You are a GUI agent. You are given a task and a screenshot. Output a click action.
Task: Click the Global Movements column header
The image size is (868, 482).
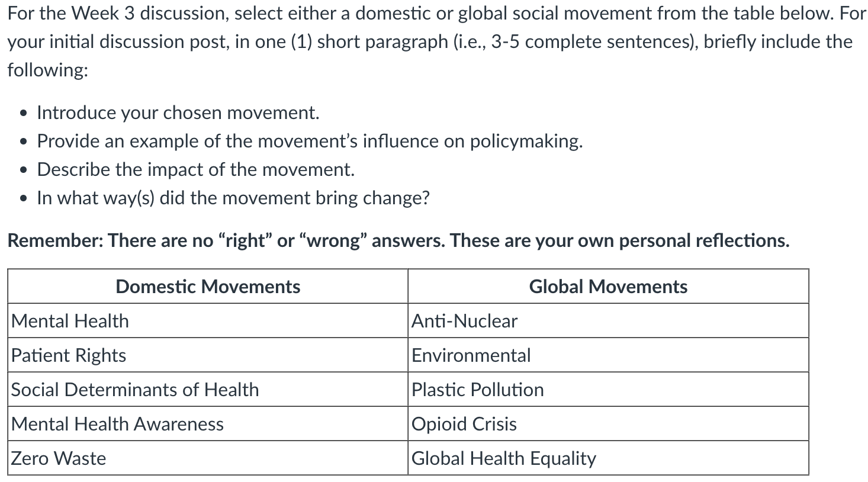[x=608, y=287]
